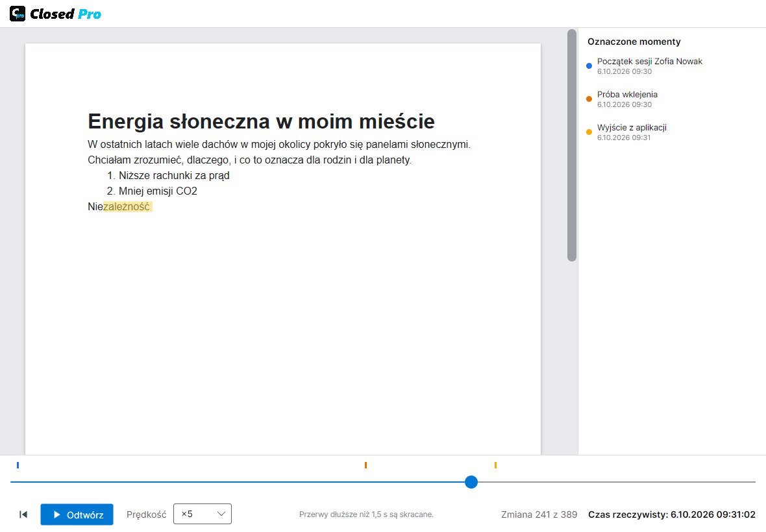Click the heading 'Energia słoneczna w moim mieście'
Image resolution: width=766 pixels, height=532 pixels.
tap(262, 121)
